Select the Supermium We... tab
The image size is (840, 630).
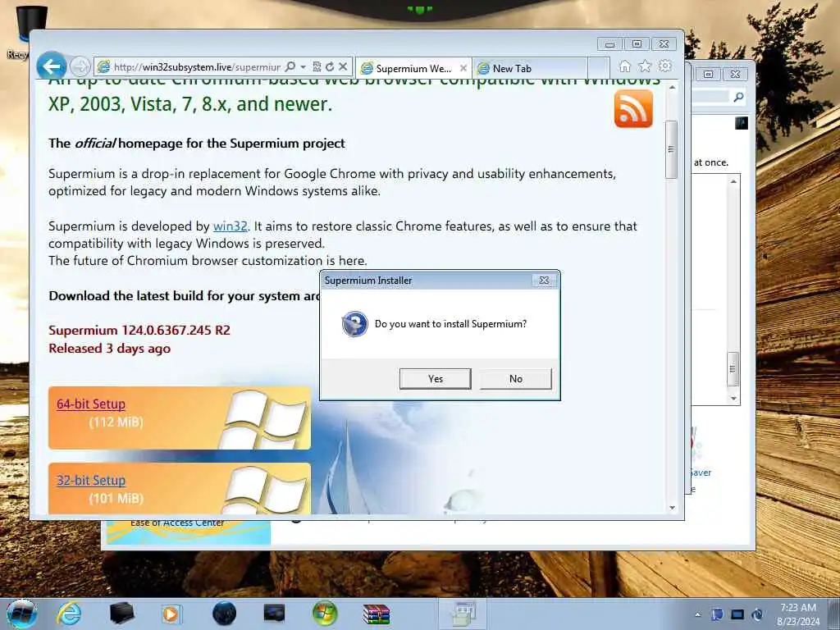tap(413, 68)
